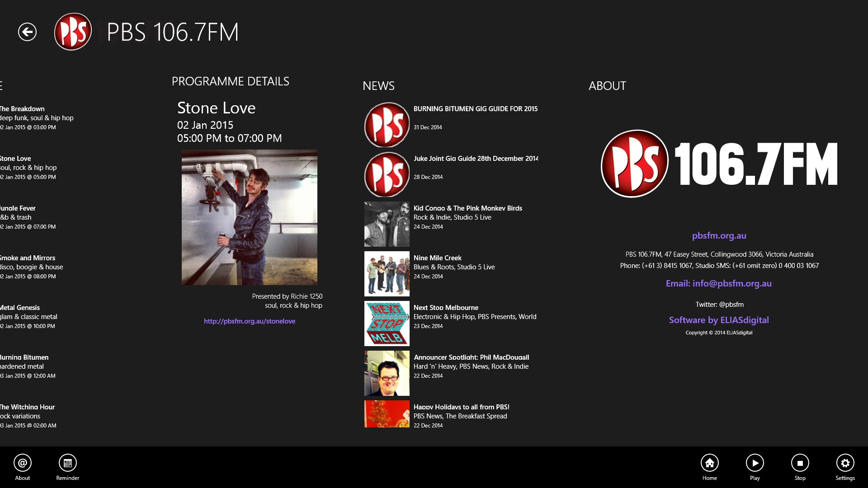Open Kid Congo band photo thumbnail
The width and height of the screenshot is (868, 488).
(x=387, y=224)
